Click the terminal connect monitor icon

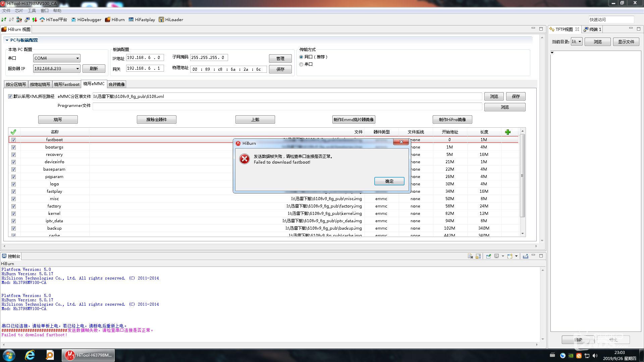coord(27,19)
